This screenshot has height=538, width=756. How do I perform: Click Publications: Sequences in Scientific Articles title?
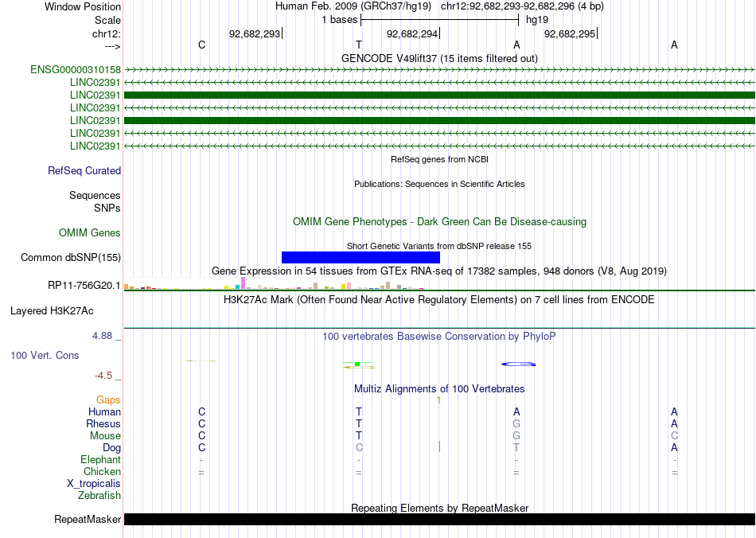pos(439,184)
